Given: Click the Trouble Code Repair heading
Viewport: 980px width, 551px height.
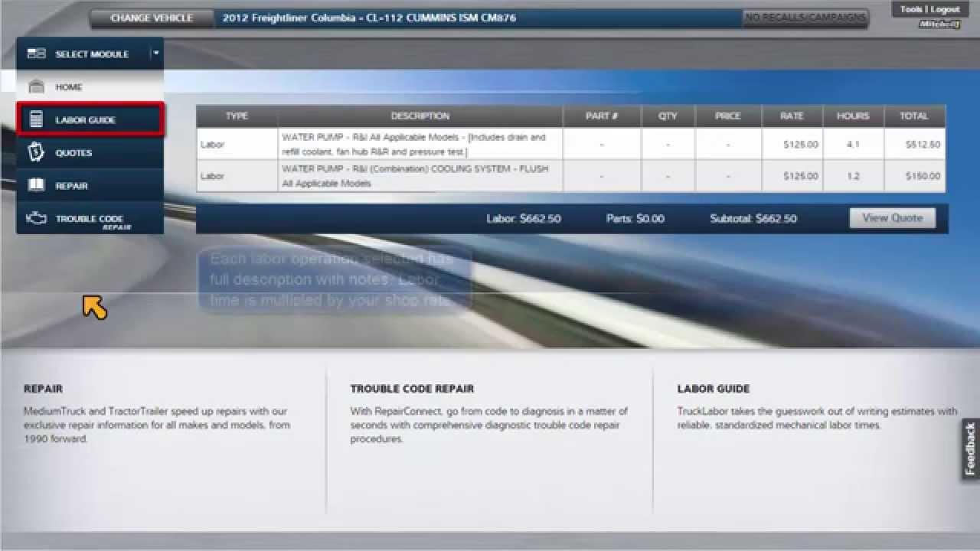Looking at the screenshot, I should tap(412, 389).
